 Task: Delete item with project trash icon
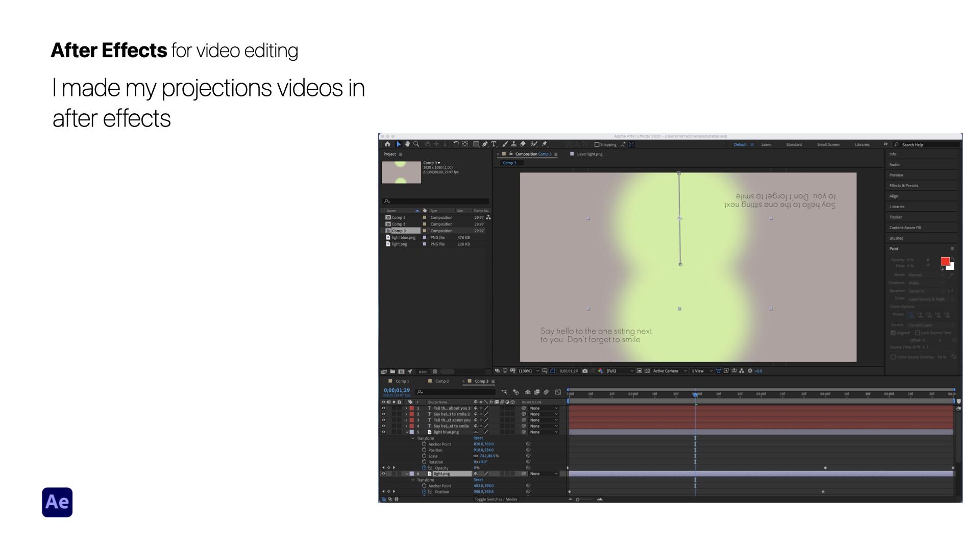[435, 371]
